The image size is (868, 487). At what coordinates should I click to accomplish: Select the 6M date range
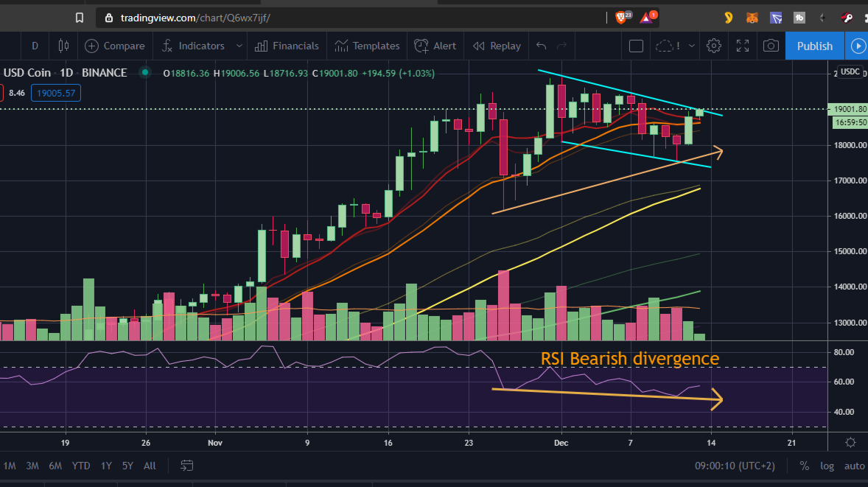[x=55, y=466]
